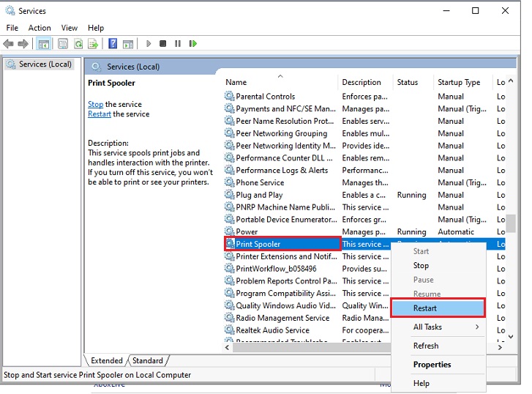Open Properties from the context menu
This screenshot has height=394, width=532.
[438, 365]
